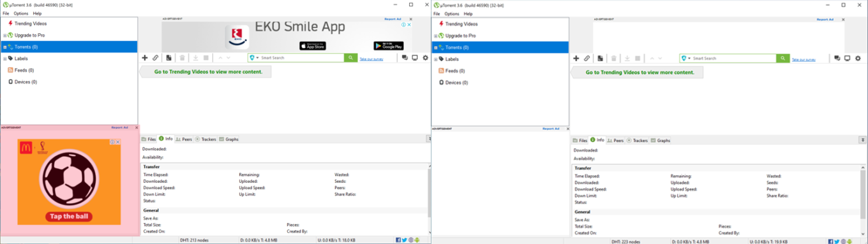Move down queue arrow in left window
Screen dimensions: 868x244
coord(229,58)
